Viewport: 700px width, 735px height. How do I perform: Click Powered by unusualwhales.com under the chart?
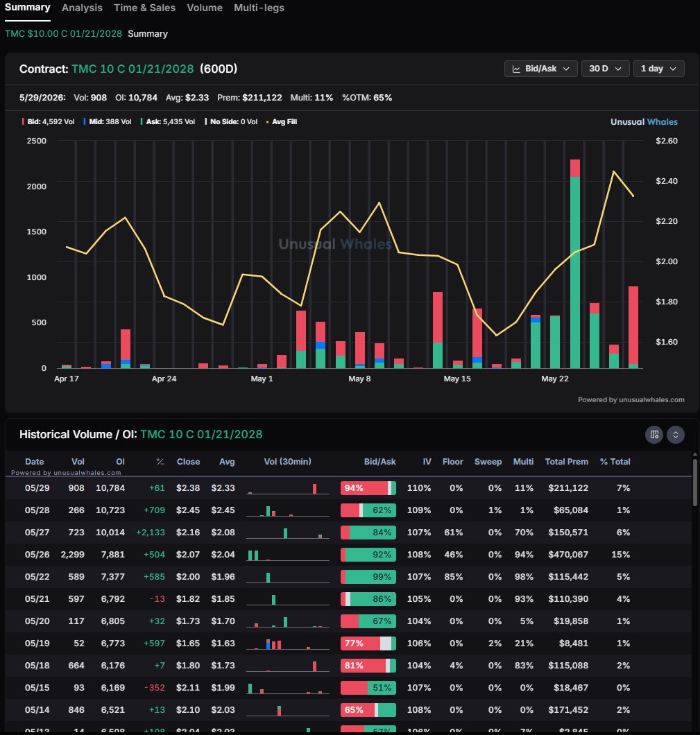pyautogui.click(x=631, y=400)
